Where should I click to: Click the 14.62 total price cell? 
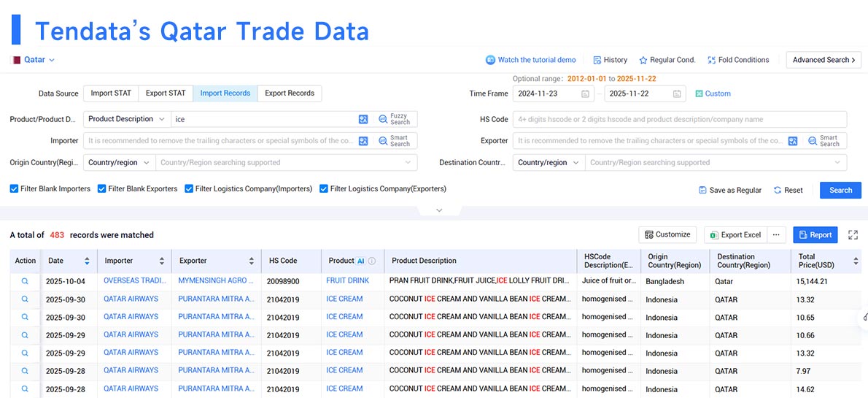(x=807, y=389)
